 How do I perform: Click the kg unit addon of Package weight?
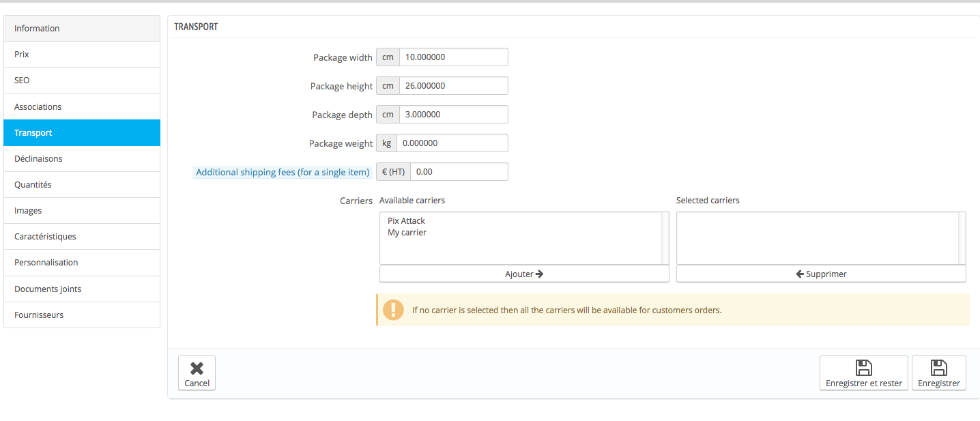(x=386, y=143)
